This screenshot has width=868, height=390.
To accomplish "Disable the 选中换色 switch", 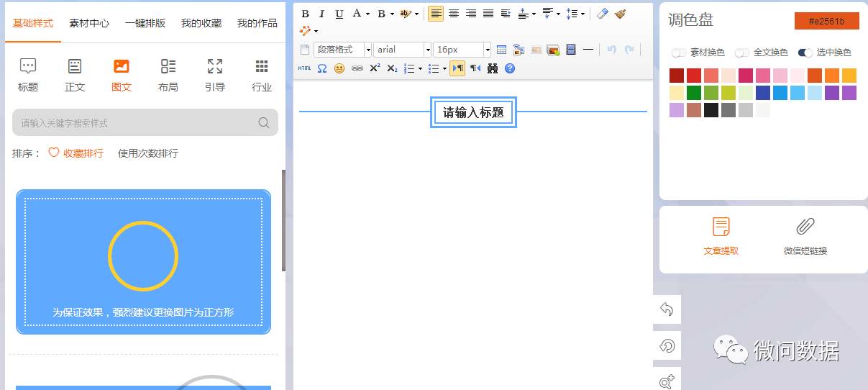I will click(805, 53).
